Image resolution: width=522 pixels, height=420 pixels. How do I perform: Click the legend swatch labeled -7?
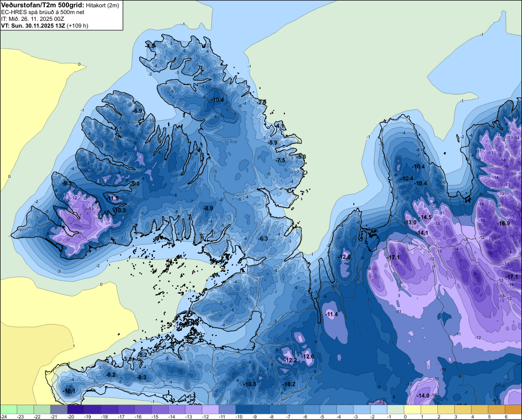(x=294, y=409)
